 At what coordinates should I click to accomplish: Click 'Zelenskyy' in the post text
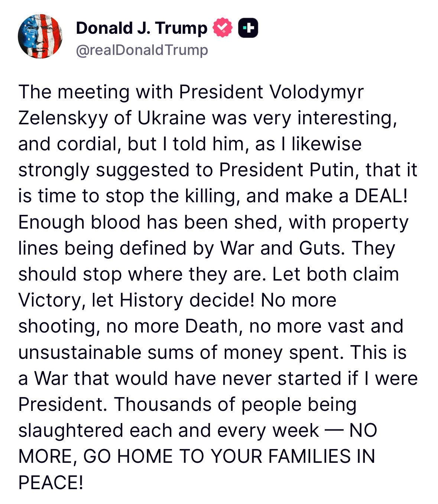click(63, 118)
